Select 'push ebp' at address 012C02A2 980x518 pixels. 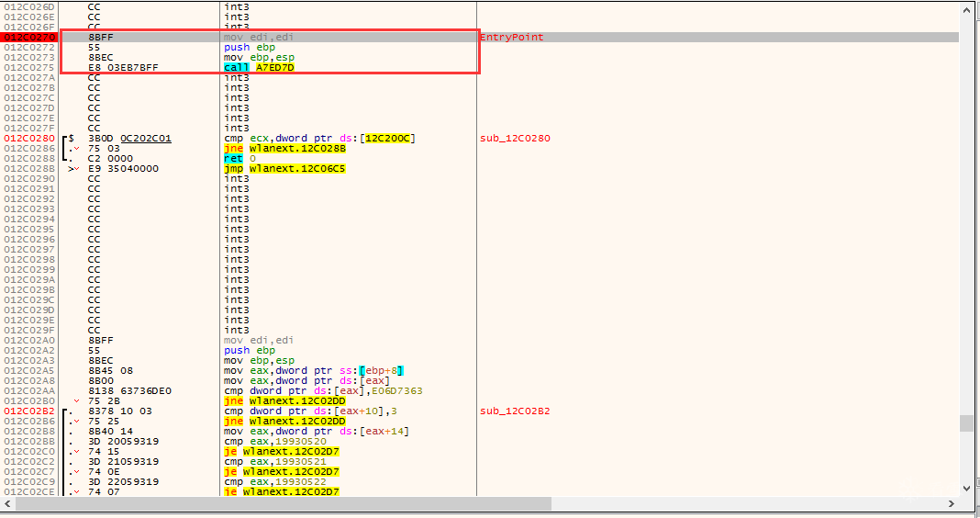tap(250, 350)
